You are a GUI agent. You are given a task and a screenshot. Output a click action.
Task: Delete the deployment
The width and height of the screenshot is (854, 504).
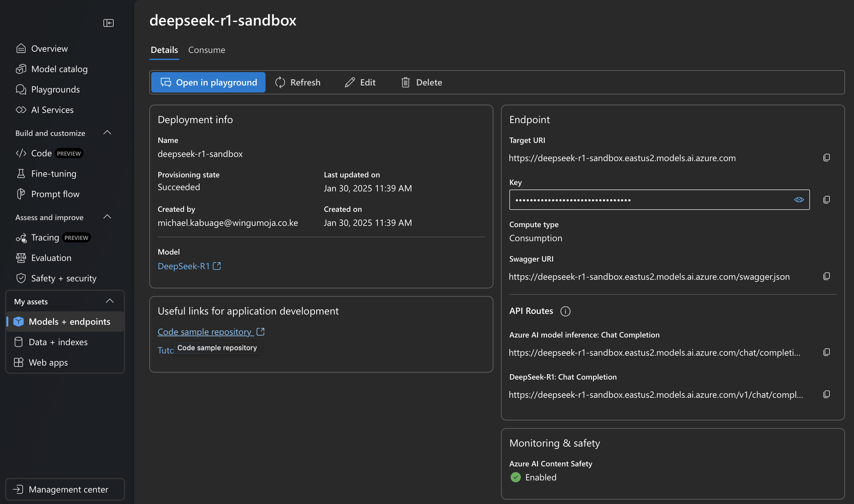(x=422, y=82)
